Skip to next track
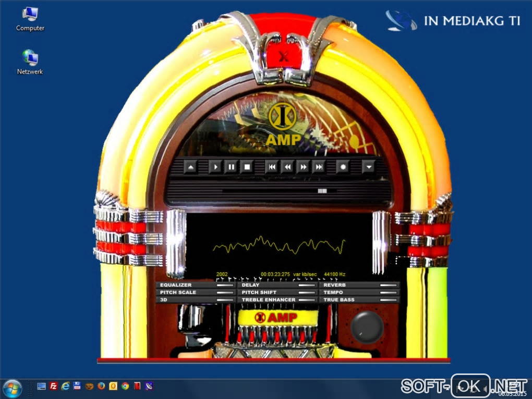This screenshot has height=399, width=532. [319, 167]
